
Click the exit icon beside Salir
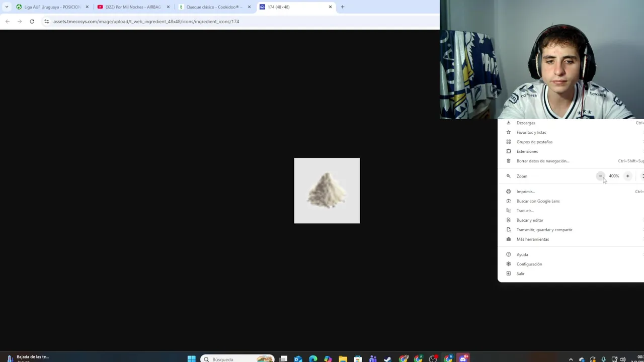pyautogui.click(x=508, y=274)
